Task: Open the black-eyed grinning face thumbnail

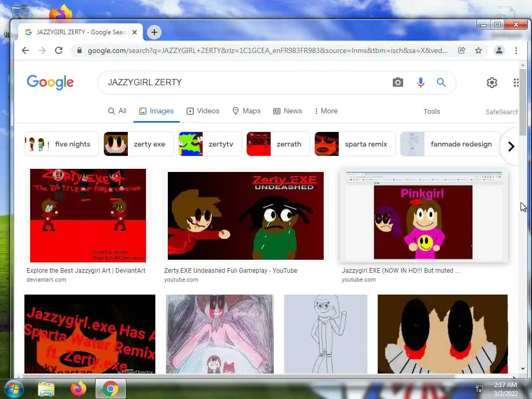Action: click(x=443, y=334)
